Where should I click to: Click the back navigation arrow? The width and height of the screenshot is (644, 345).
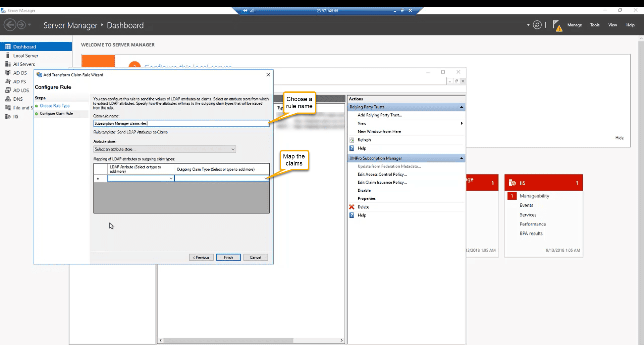point(10,25)
